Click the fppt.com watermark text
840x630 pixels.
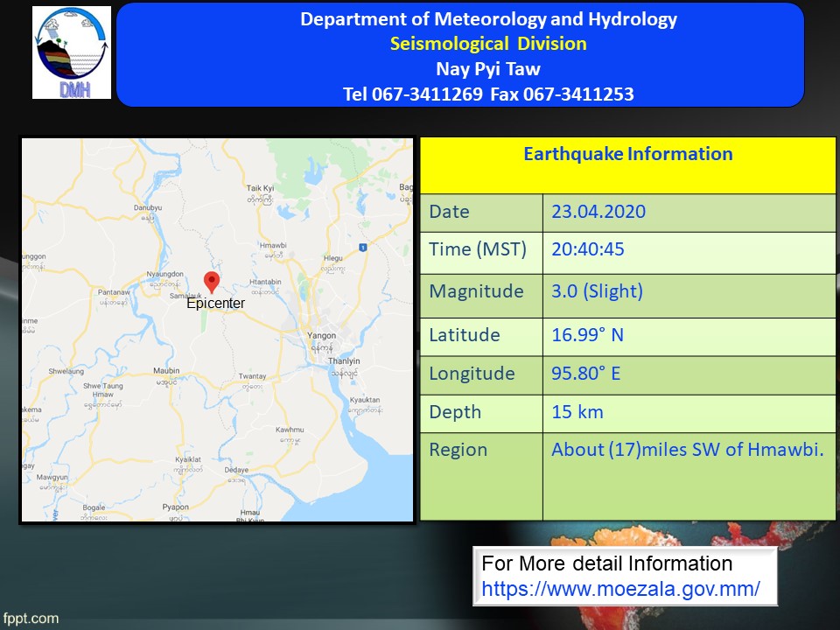point(30,619)
